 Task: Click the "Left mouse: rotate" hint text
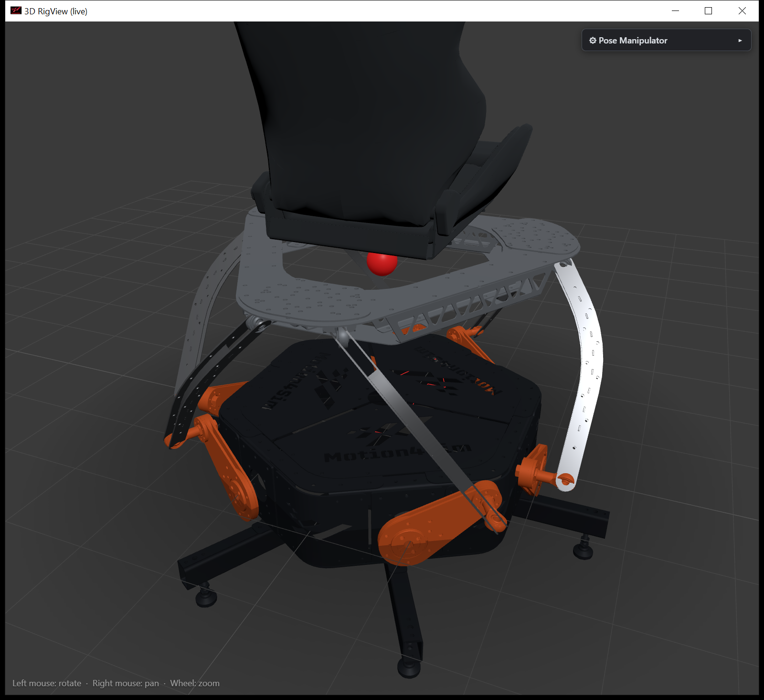47,683
